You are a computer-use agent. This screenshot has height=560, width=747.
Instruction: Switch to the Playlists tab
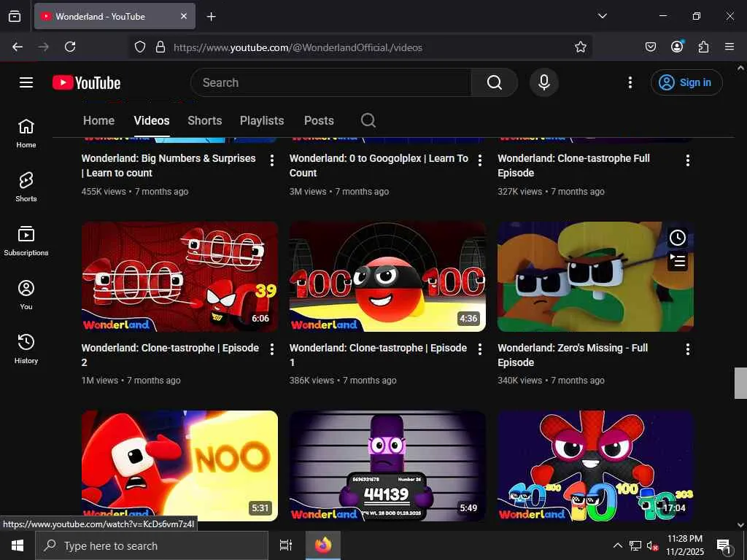(262, 120)
